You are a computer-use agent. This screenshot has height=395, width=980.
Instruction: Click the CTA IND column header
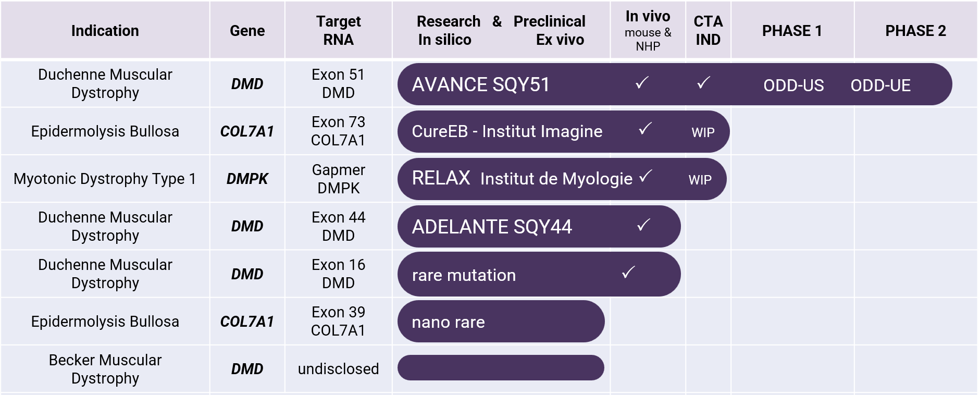709,31
